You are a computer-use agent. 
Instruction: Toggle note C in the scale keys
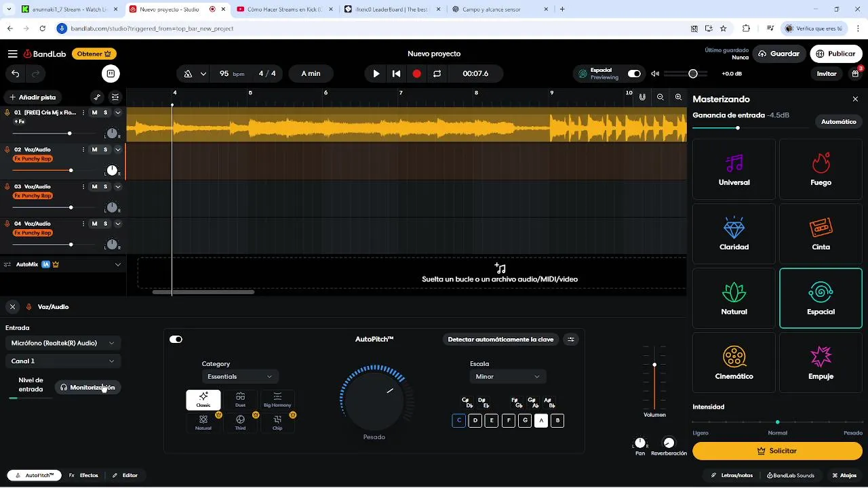tap(459, 421)
